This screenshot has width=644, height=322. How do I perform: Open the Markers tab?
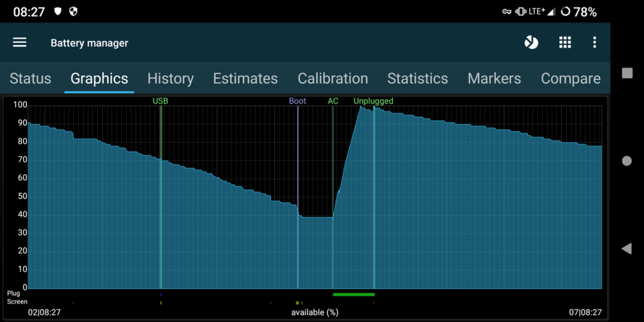(x=494, y=79)
